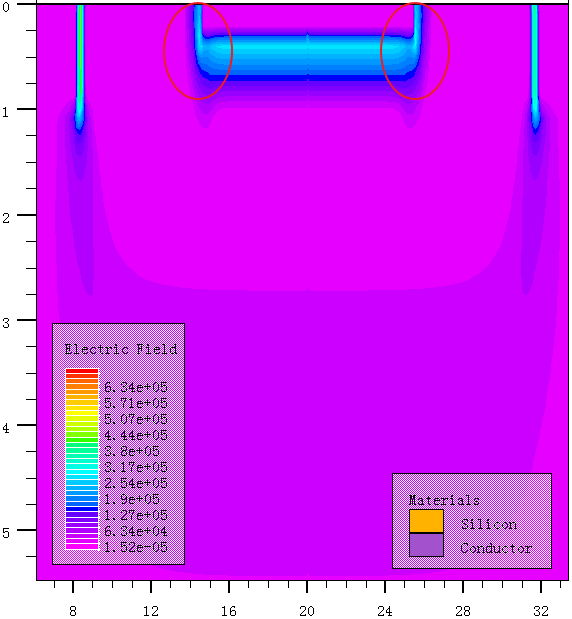Screen dimensions: 572x619
Task: Select the Electric Field legend title
Action: pyautogui.click(x=121, y=349)
